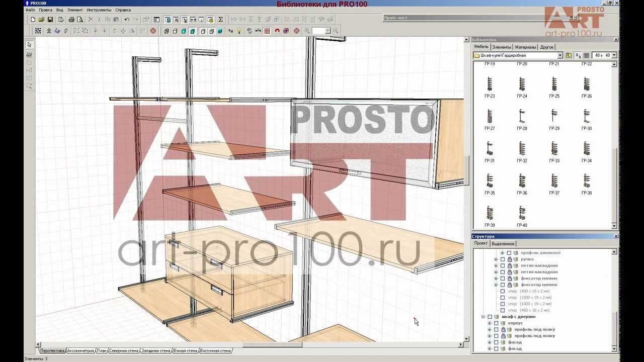Toggle labels 'aa' icon in main toolbar

pos(230,31)
